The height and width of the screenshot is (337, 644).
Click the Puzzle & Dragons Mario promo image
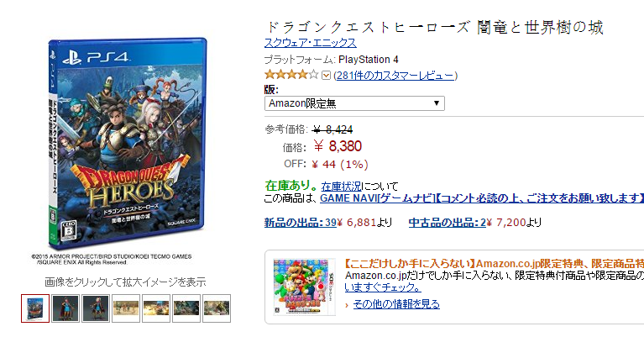pos(304,287)
